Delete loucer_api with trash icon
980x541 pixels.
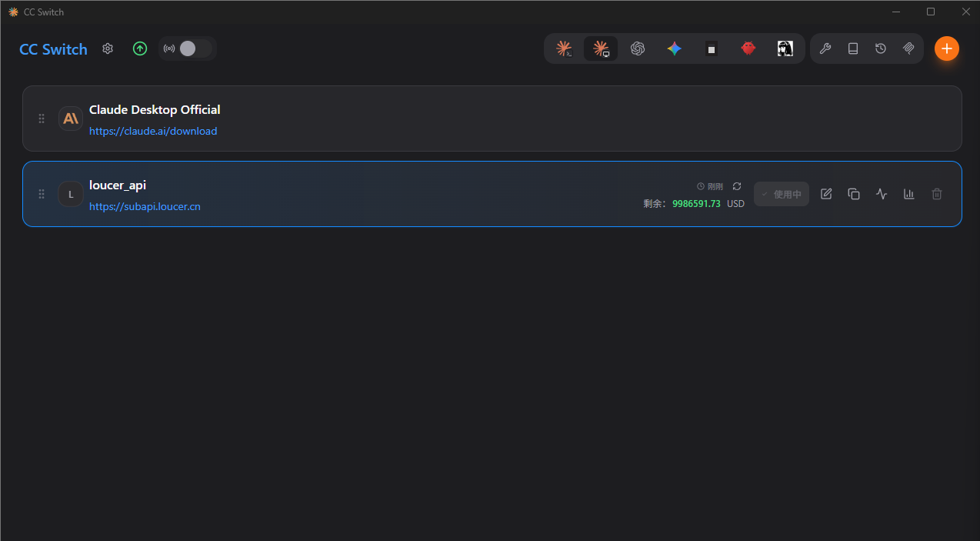coord(937,194)
